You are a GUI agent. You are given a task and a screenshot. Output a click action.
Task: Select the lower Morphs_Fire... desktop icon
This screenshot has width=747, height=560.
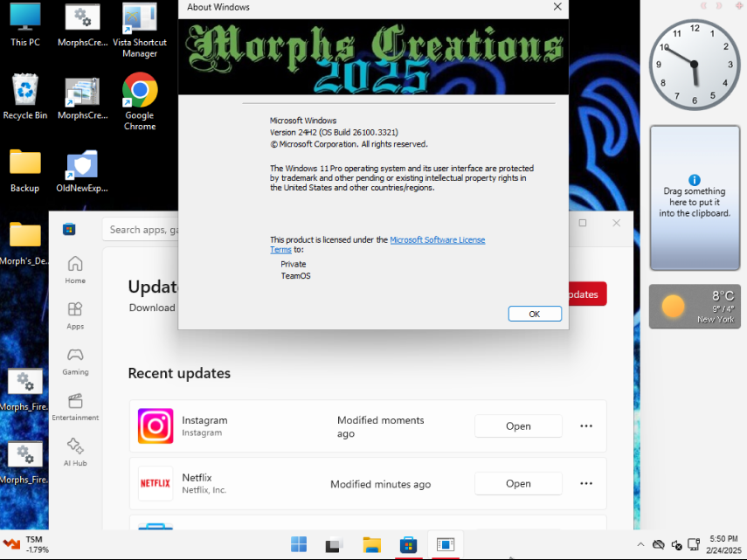click(x=24, y=462)
